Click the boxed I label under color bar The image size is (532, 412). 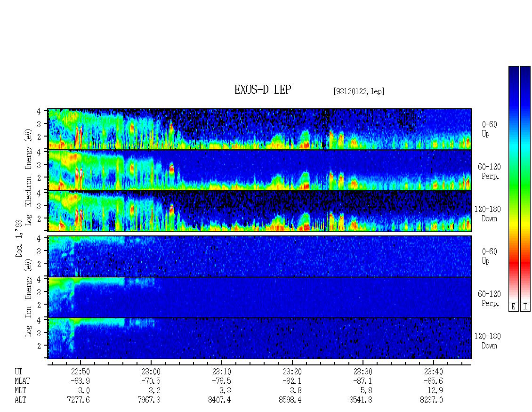pyautogui.click(x=525, y=307)
